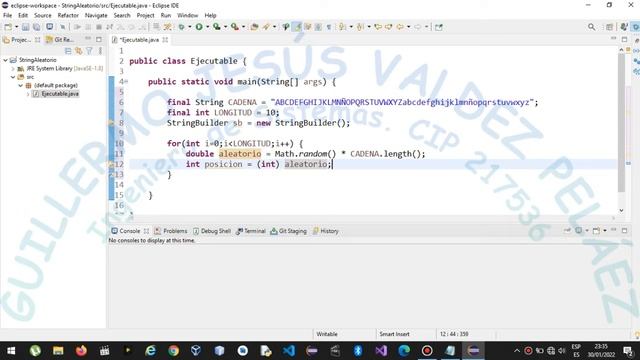640x360 pixels.
Task: Open the terminal icon in the toolbar
Action: pyautogui.click(x=49, y=27)
